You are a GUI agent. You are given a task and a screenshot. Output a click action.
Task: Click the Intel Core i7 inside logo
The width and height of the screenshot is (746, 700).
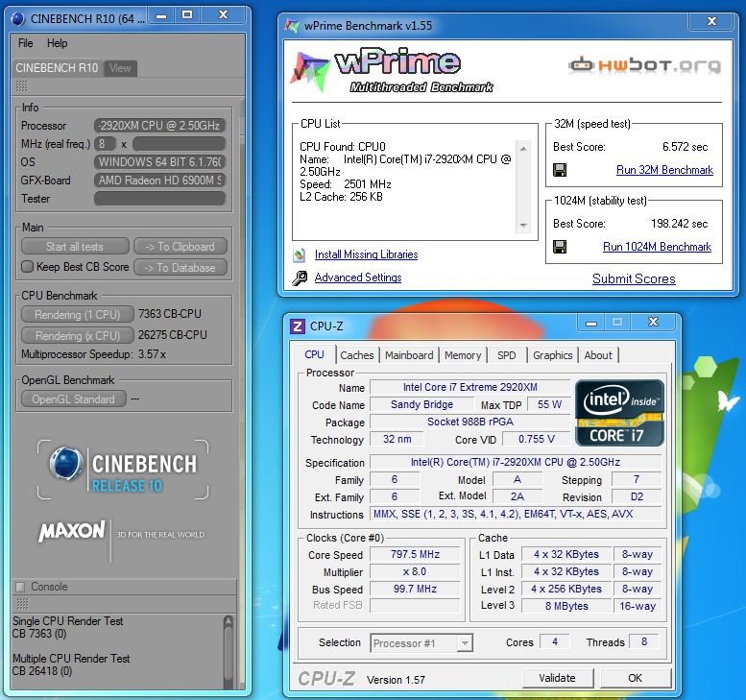pos(619,413)
